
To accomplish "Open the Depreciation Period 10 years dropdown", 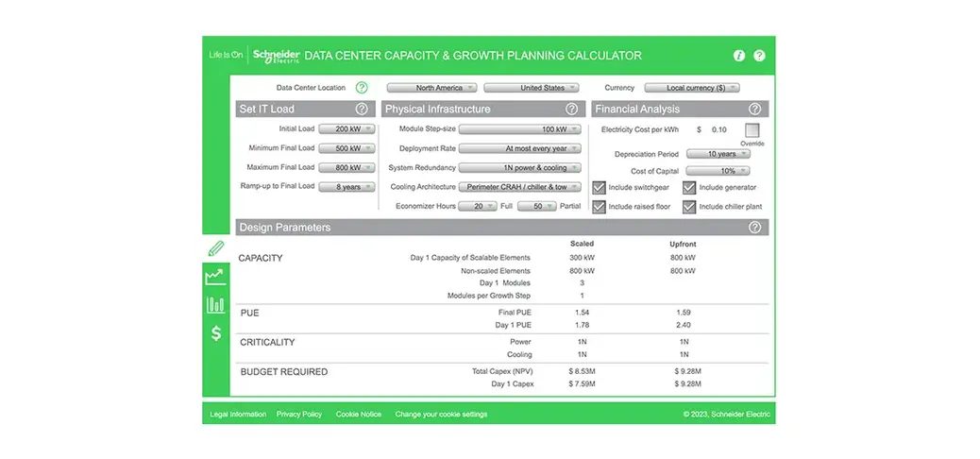I will click(x=718, y=154).
